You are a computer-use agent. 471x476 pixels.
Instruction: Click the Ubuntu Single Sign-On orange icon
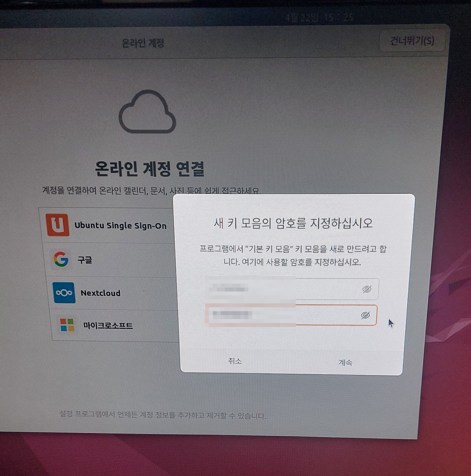point(57,225)
